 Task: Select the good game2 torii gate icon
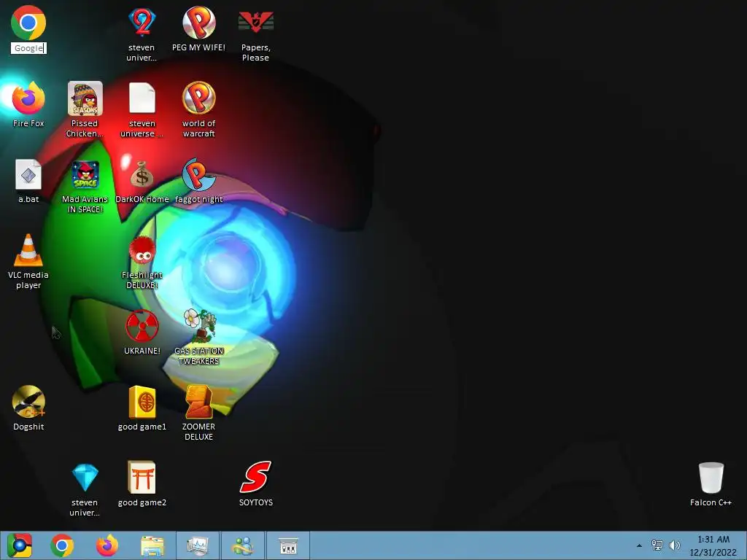(x=142, y=478)
